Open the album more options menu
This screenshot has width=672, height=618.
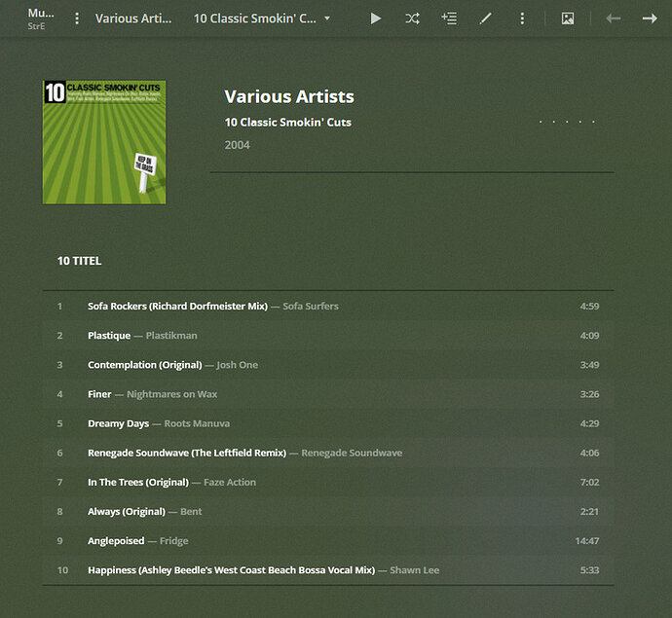click(x=522, y=18)
